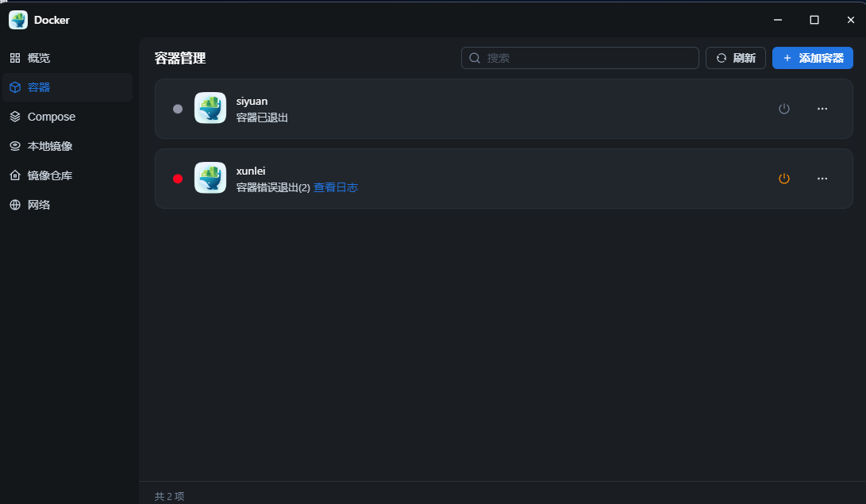866x504 pixels.
Task: Open more options for siyuan container
Action: [x=822, y=109]
